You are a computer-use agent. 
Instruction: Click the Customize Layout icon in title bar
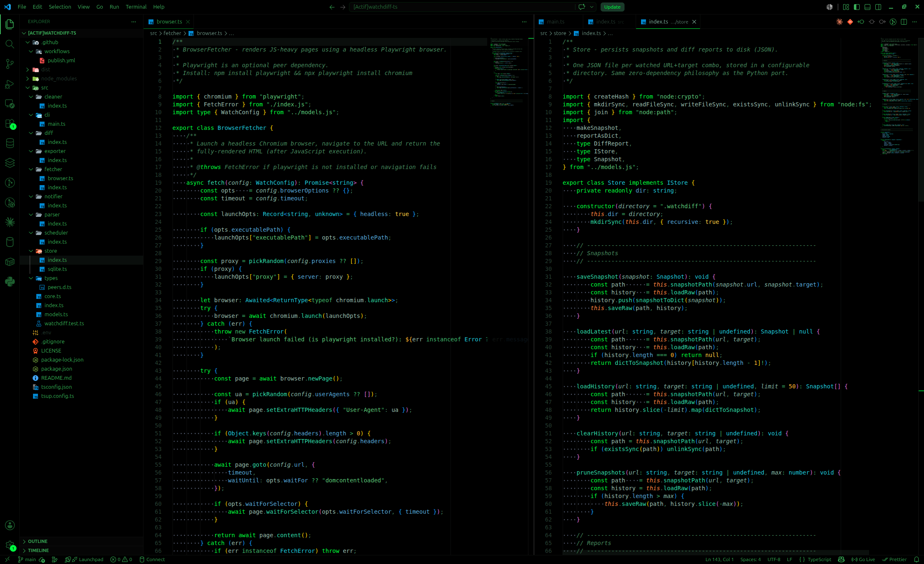pos(846,7)
